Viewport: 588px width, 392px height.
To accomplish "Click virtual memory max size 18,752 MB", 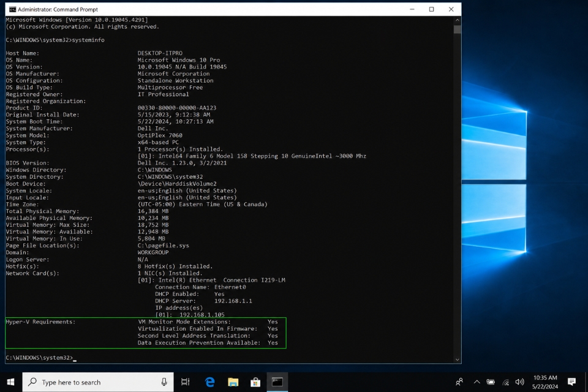I will [153, 225].
